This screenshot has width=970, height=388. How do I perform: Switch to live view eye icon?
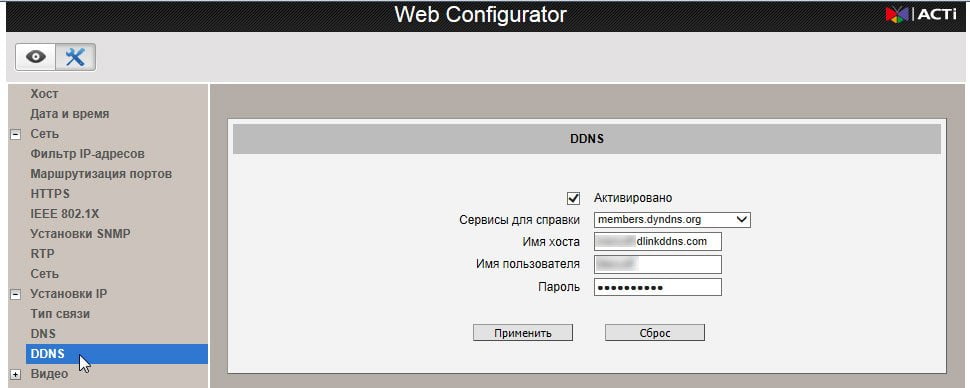click(36, 57)
